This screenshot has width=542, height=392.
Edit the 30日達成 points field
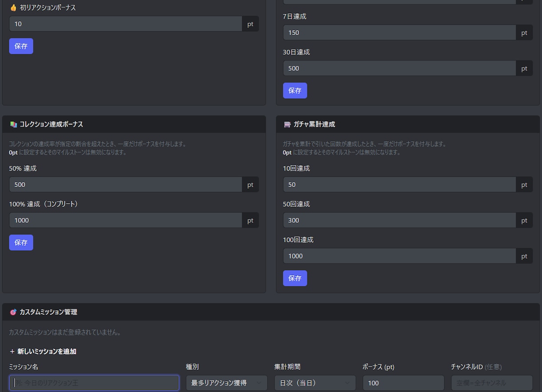pyautogui.click(x=399, y=68)
